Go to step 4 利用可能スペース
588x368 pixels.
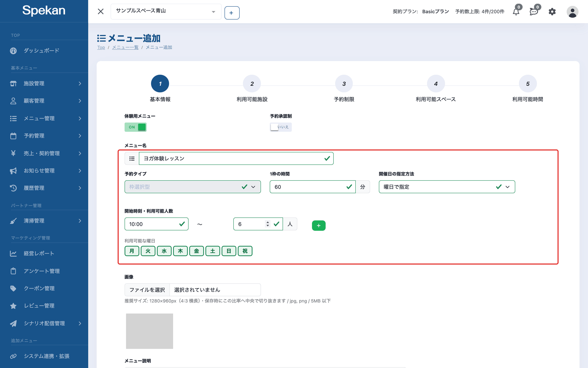pyautogui.click(x=436, y=84)
